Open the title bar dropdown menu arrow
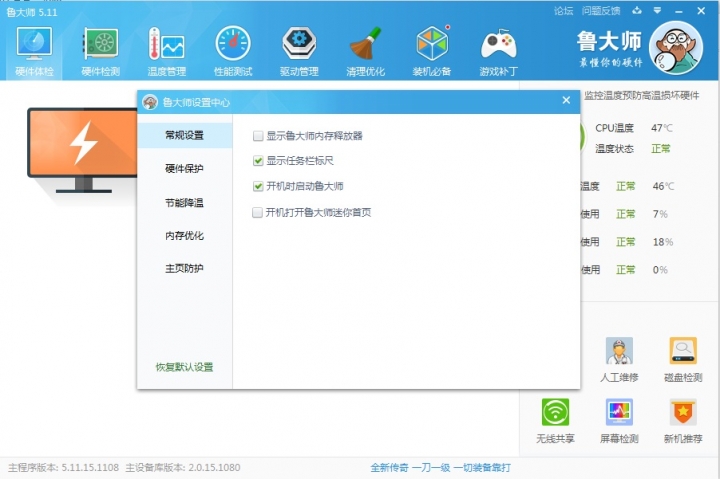 658,11
